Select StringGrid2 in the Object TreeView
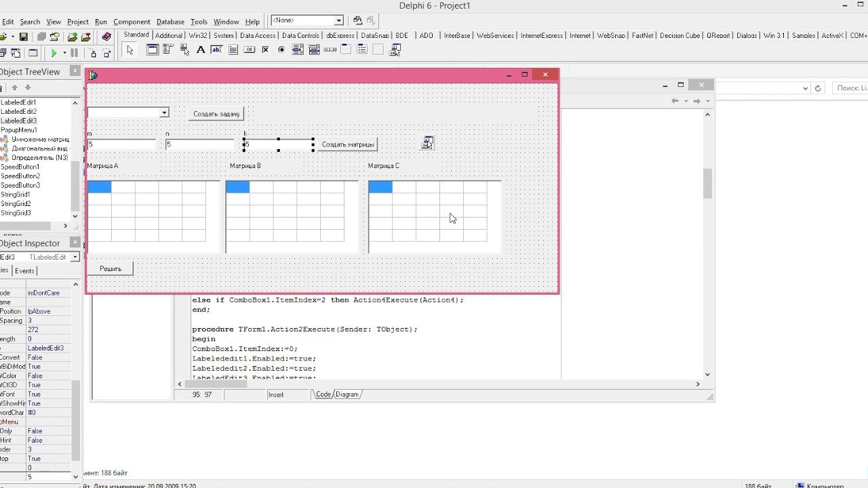This screenshot has width=868, height=488. click(16, 203)
